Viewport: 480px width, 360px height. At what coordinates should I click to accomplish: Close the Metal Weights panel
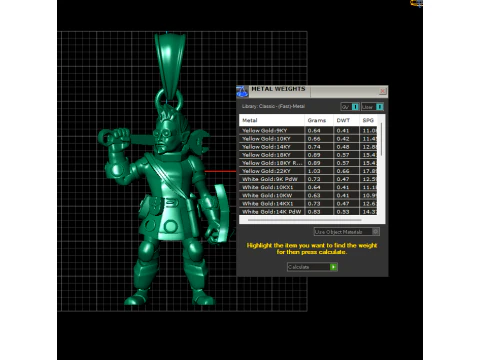tap(383, 91)
